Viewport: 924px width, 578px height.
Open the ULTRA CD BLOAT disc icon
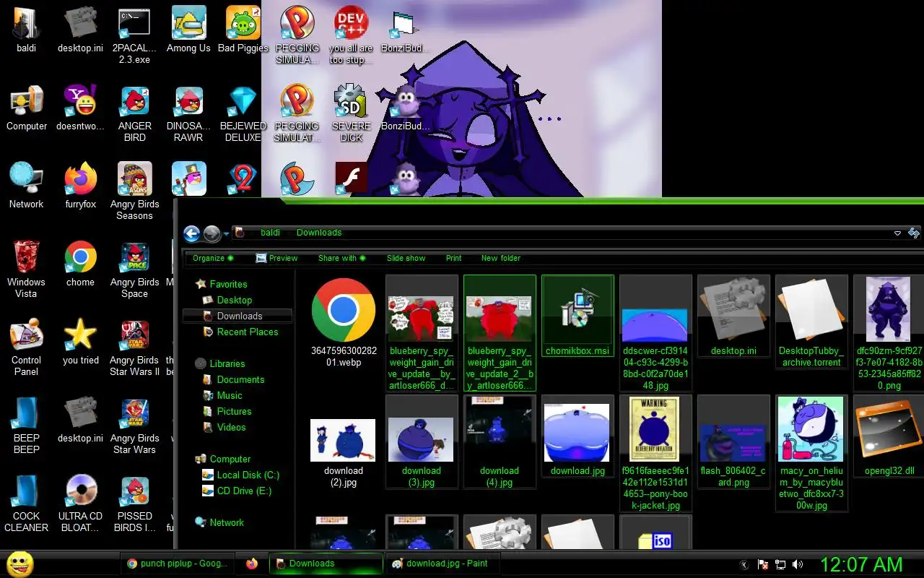pos(80,504)
